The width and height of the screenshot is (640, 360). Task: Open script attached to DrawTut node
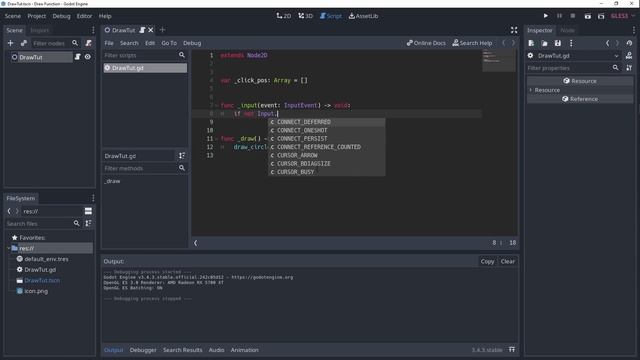78,57
